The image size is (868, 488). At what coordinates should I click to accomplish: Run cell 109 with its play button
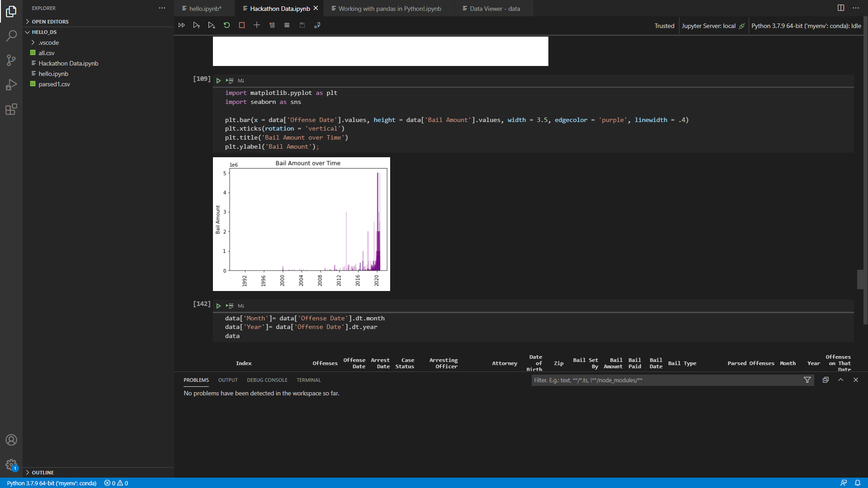coord(218,81)
